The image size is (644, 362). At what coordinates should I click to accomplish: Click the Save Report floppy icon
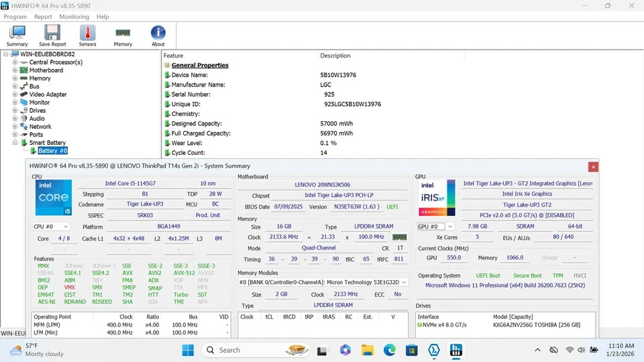[52, 36]
